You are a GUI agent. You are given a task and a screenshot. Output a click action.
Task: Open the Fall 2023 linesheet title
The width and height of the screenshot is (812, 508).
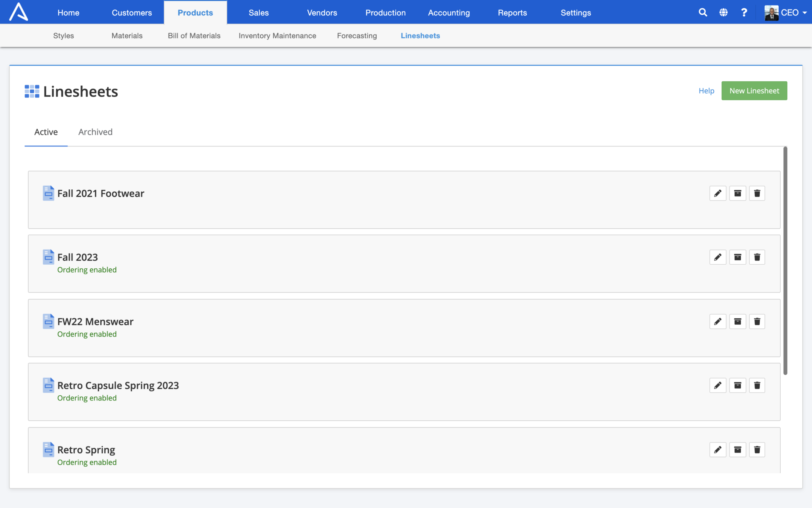tap(78, 257)
